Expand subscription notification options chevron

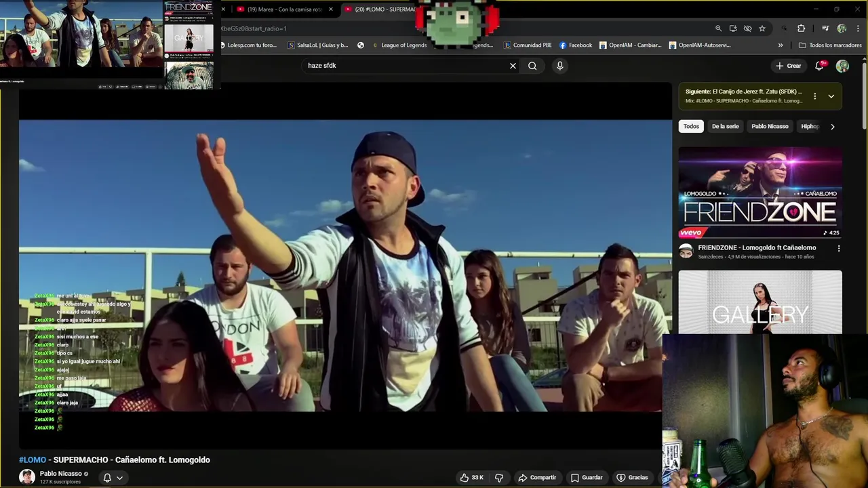120,478
